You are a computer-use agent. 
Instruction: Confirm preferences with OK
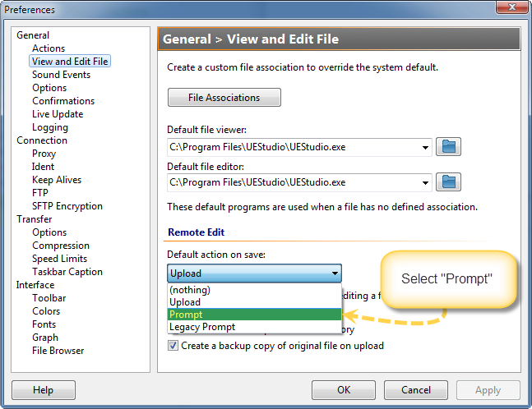[x=344, y=390]
